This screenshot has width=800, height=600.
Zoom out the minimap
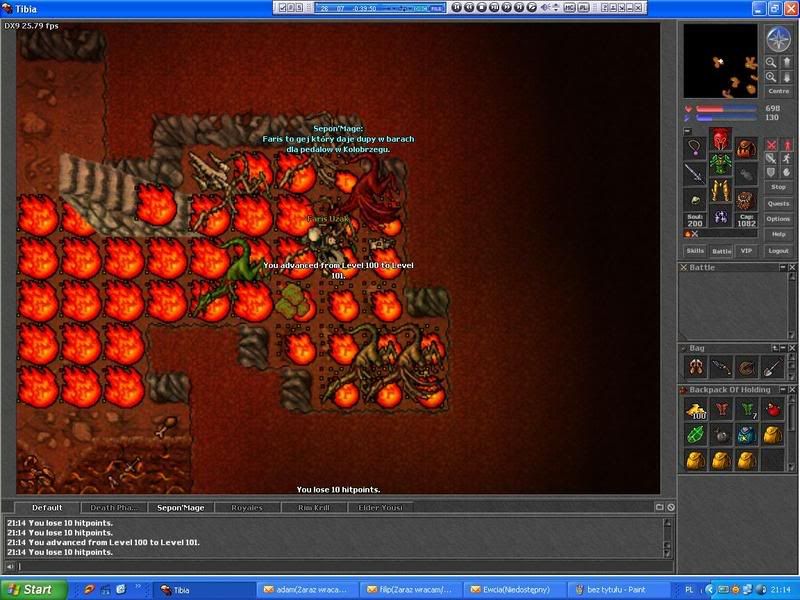(771, 62)
